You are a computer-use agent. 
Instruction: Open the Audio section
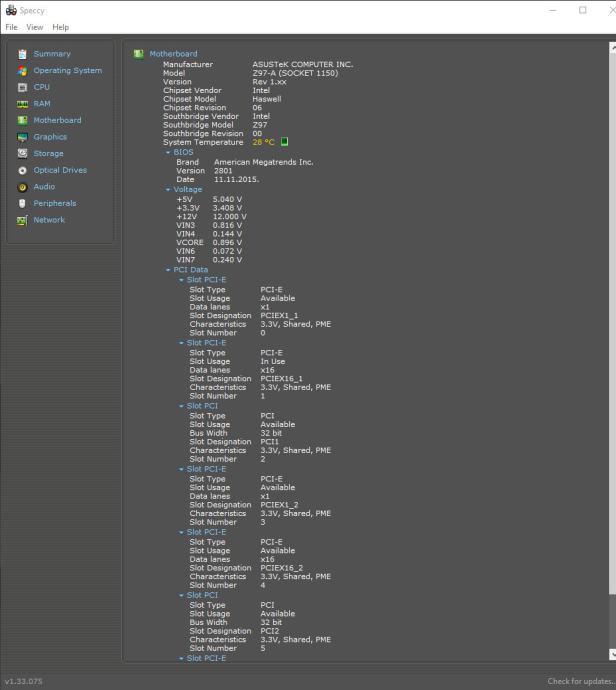[x=44, y=187]
